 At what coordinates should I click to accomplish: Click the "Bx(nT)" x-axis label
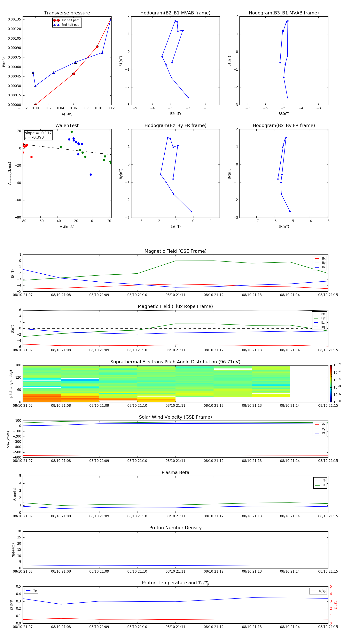click(284, 227)
